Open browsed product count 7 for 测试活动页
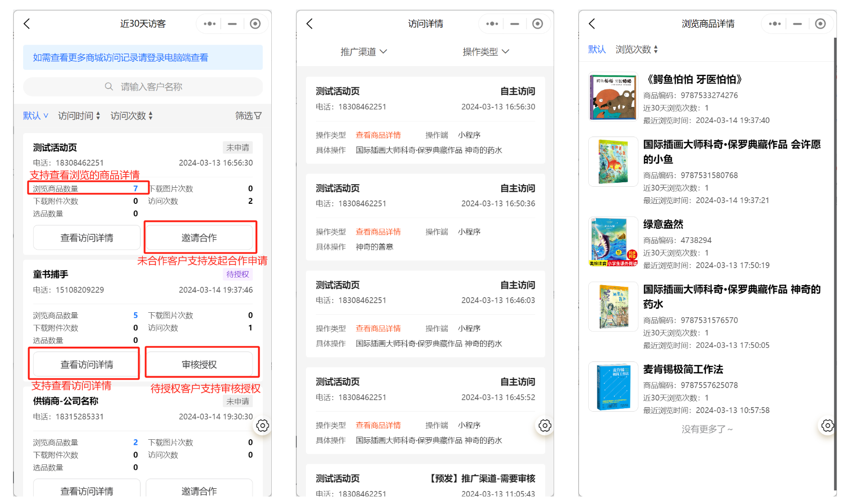 coord(136,188)
